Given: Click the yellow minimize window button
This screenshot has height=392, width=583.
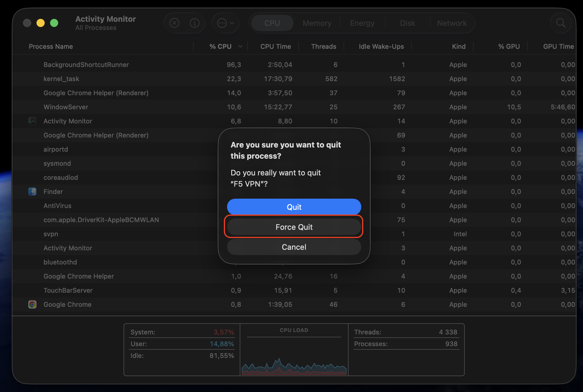Looking at the screenshot, I should pos(41,23).
